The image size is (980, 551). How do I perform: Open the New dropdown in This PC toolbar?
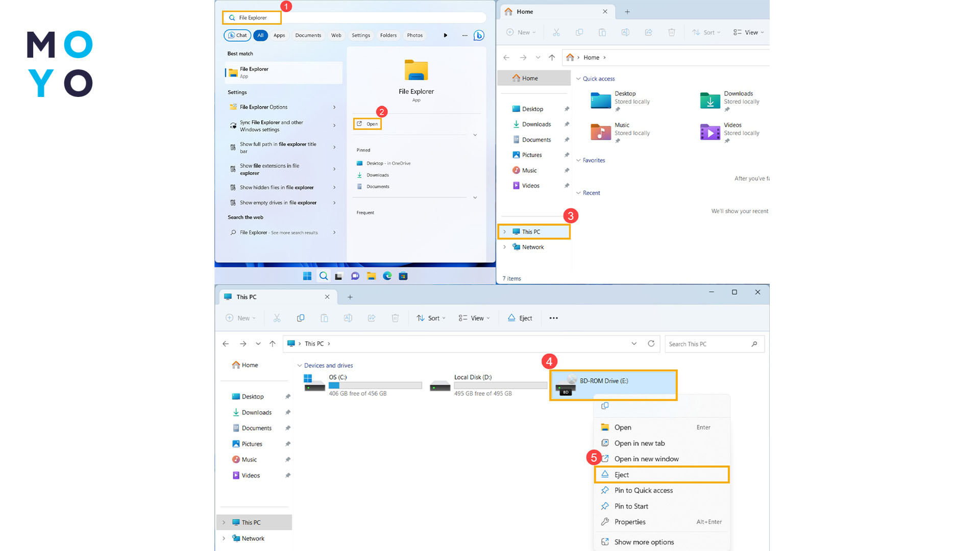(x=241, y=318)
